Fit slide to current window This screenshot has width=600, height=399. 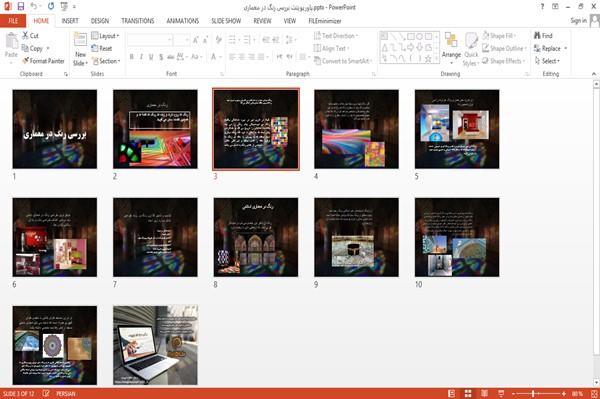pos(594,394)
